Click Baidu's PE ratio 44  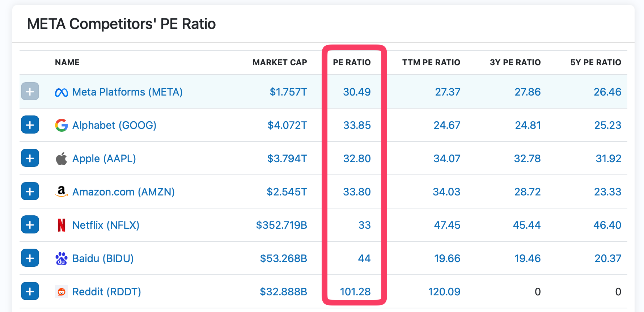click(x=364, y=258)
